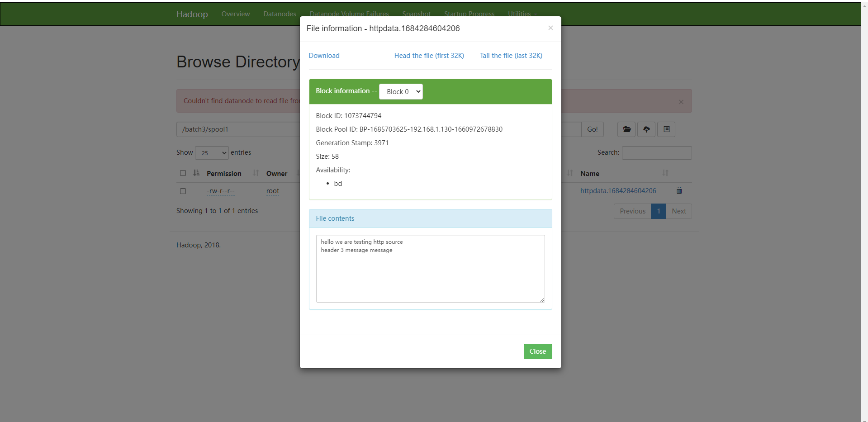Go to the Overview tab
The image size is (868, 422).
[x=235, y=14]
